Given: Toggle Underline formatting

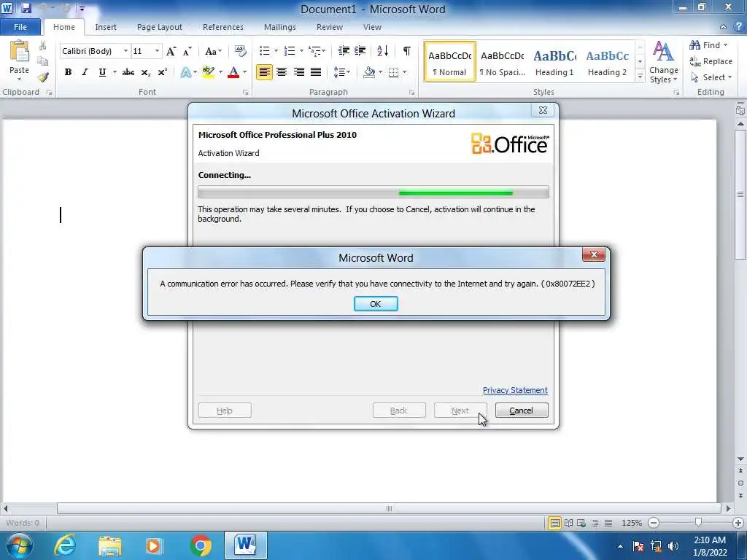Looking at the screenshot, I should click(x=102, y=72).
